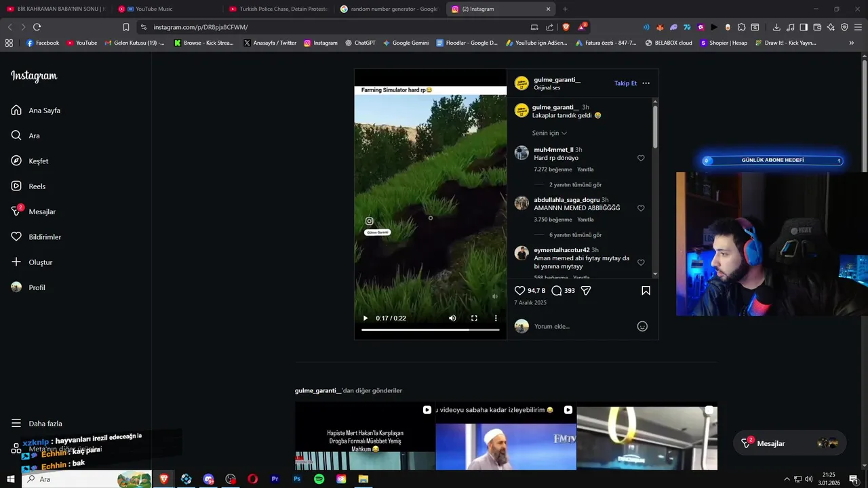868x488 pixels.
Task: Reload the page
Action: pyautogui.click(x=37, y=27)
